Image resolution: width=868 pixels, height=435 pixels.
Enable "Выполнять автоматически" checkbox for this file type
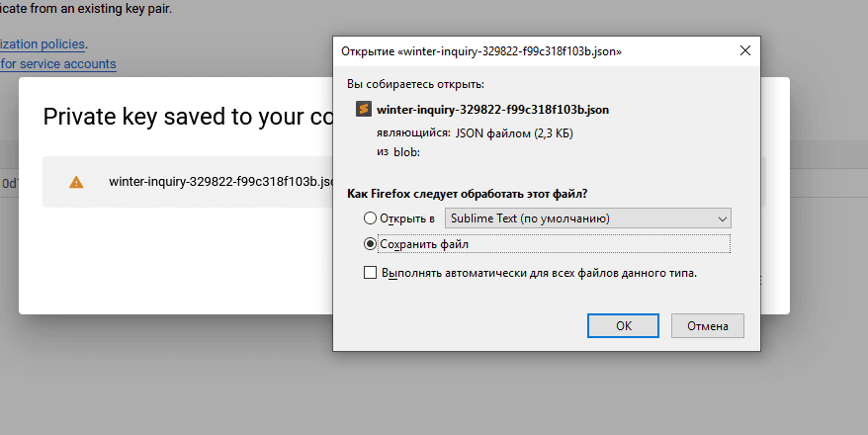(371, 272)
